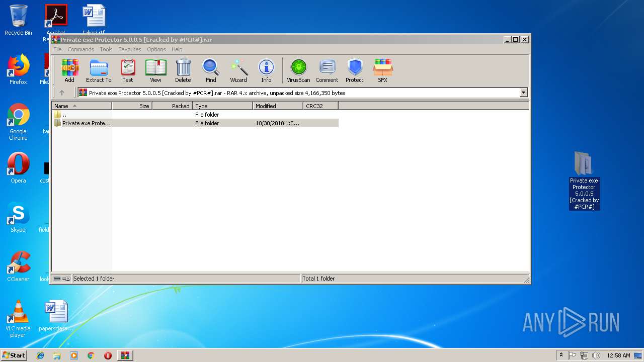Sort by Size column header
Screen dimensions: 644x362
click(132, 106)
